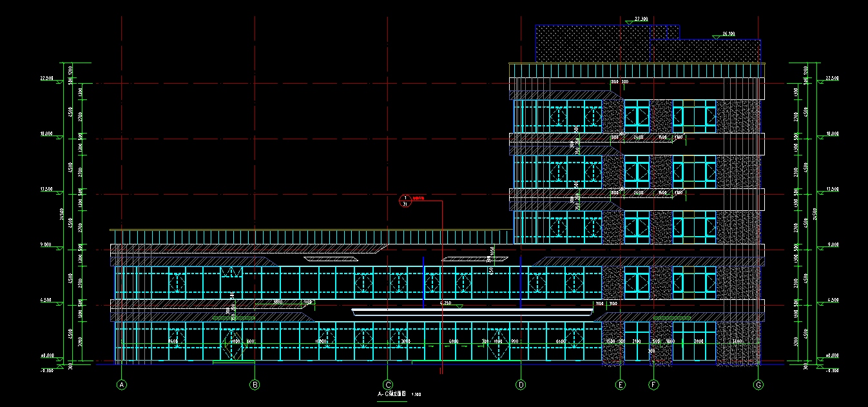Select grid axis bubble F
Image resolution: width=868 pixels, height=407 pixels.
point(653,385)
